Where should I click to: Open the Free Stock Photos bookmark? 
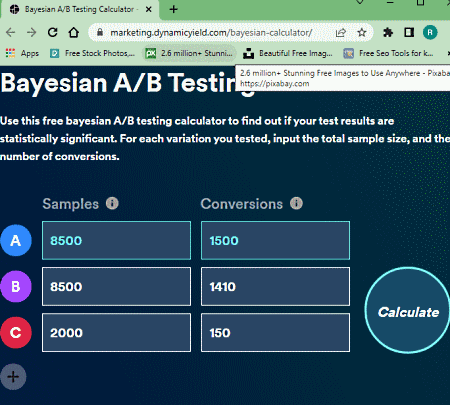(x=92, y=53)
